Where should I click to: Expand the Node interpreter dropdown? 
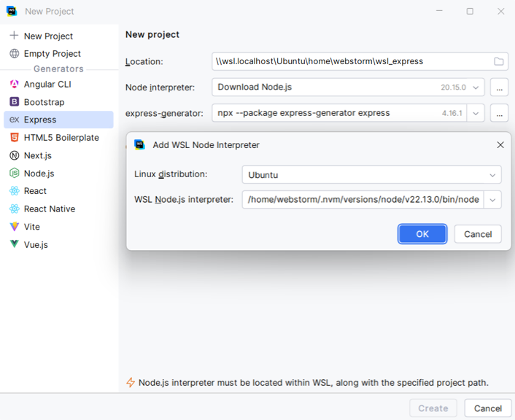click(476, 87)
